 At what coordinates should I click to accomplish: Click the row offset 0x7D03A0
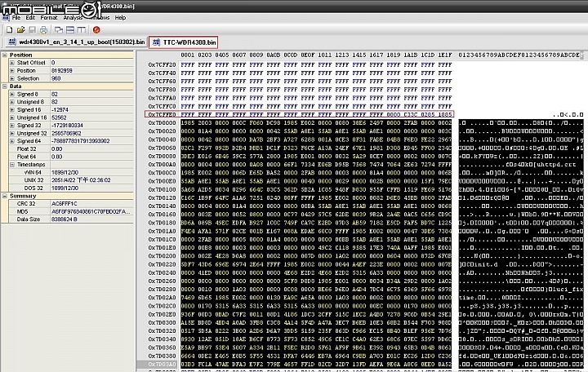tap(162, 364)
